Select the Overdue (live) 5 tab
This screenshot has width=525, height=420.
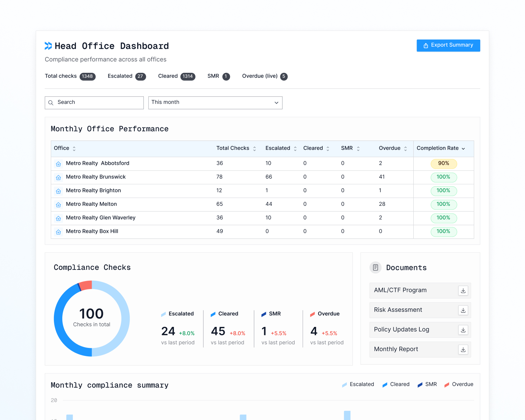coord(265,76)
